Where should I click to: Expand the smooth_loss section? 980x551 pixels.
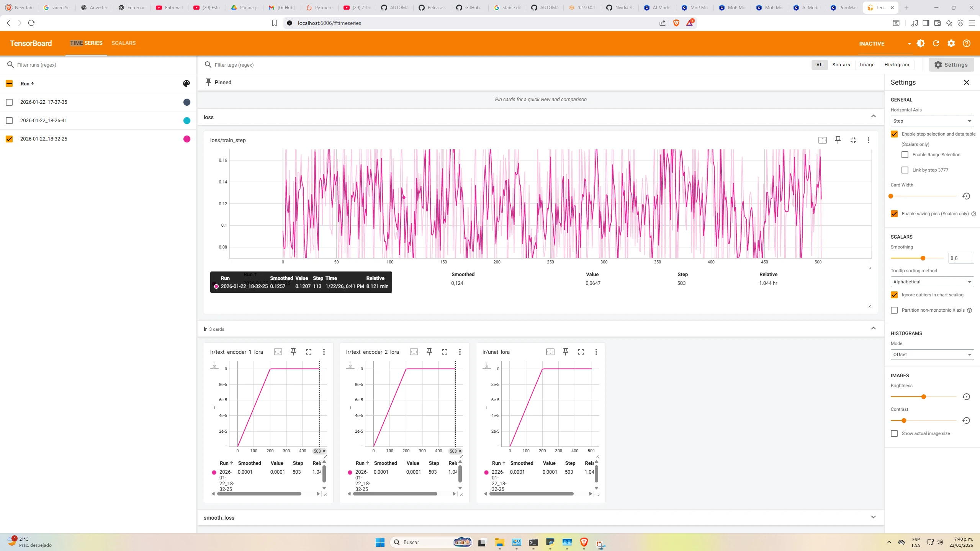pyautogui.click(x=873, y=517)
